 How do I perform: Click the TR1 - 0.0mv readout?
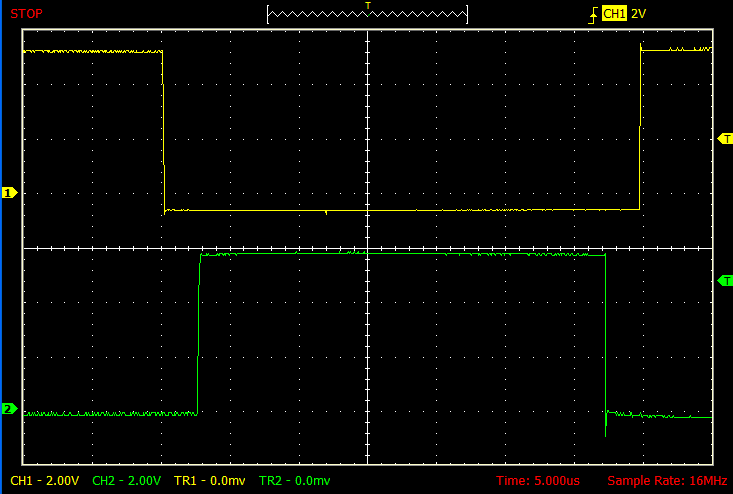(x=209, y=480)
